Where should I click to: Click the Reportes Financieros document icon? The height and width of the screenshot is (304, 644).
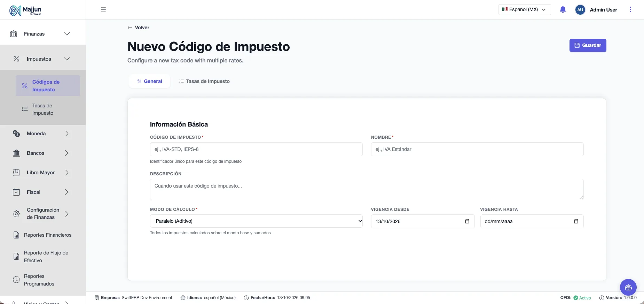pos(16,235)
